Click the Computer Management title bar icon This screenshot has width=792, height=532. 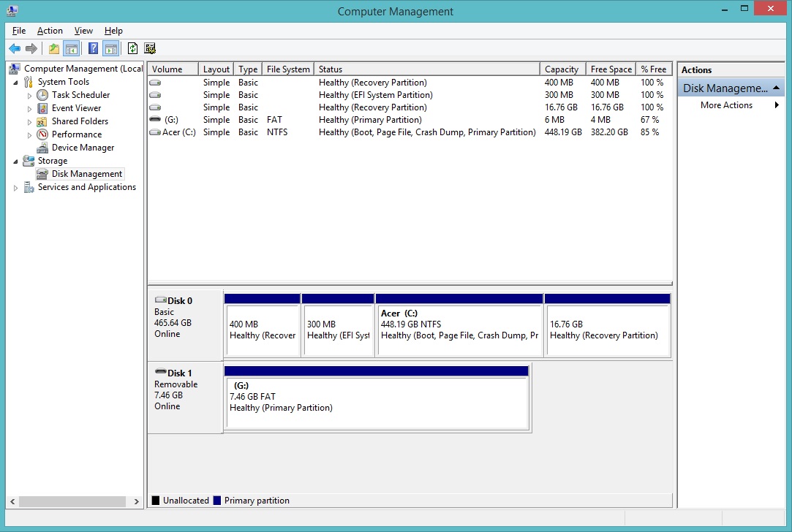click(x=12, y=11)
